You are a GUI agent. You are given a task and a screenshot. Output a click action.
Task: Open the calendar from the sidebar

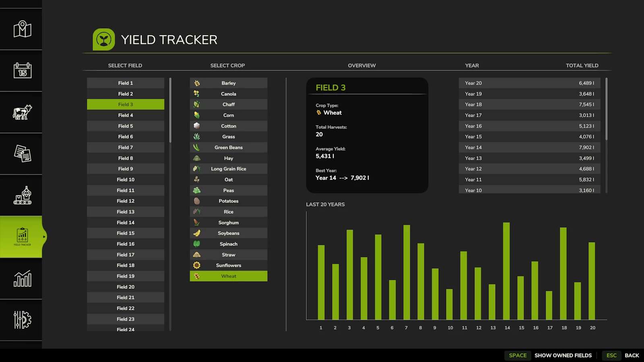(21, 71)
